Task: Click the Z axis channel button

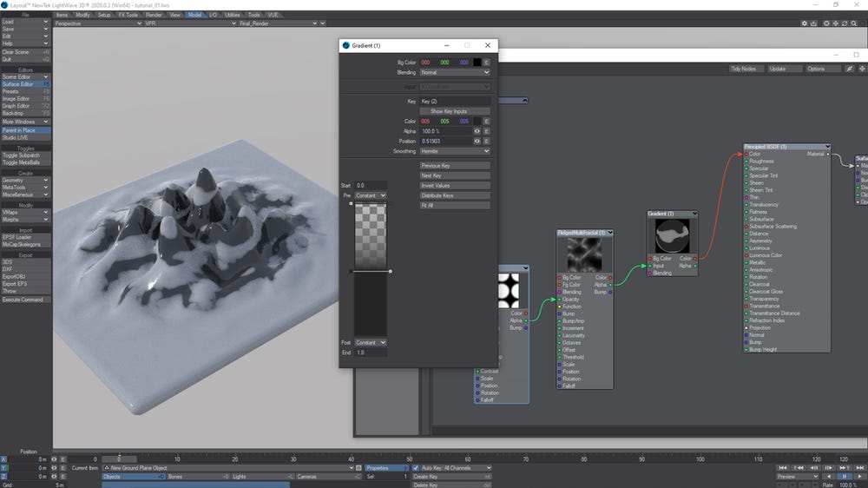Action: (3, 477)
